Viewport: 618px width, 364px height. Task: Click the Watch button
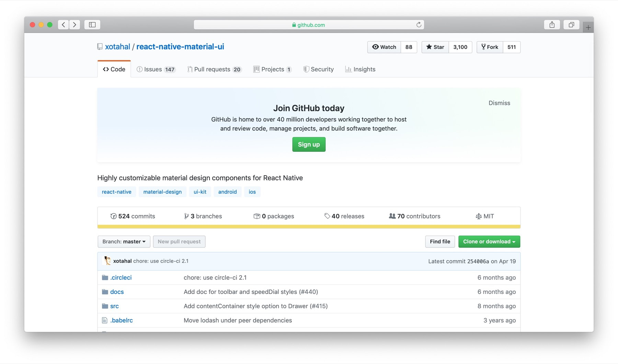384,47
